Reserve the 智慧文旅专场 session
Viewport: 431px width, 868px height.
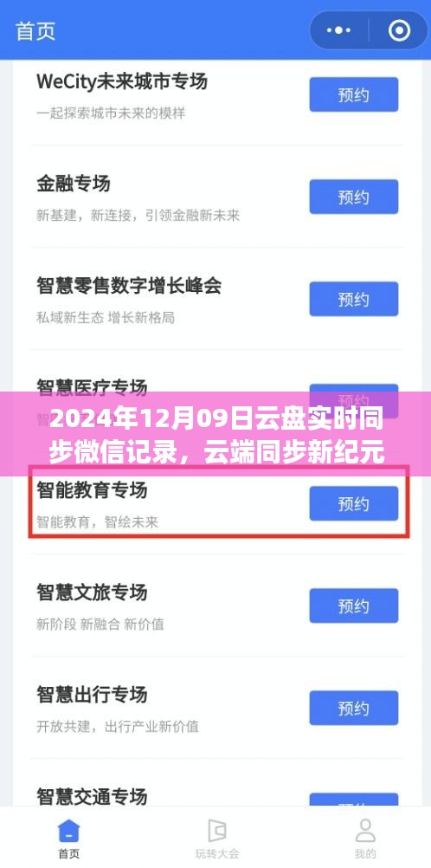[x=354, y=606]
